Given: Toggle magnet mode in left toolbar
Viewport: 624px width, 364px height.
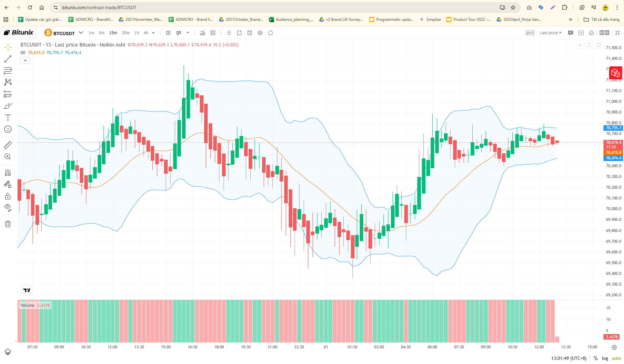Looking at the screenshot, I should (8, 172).
